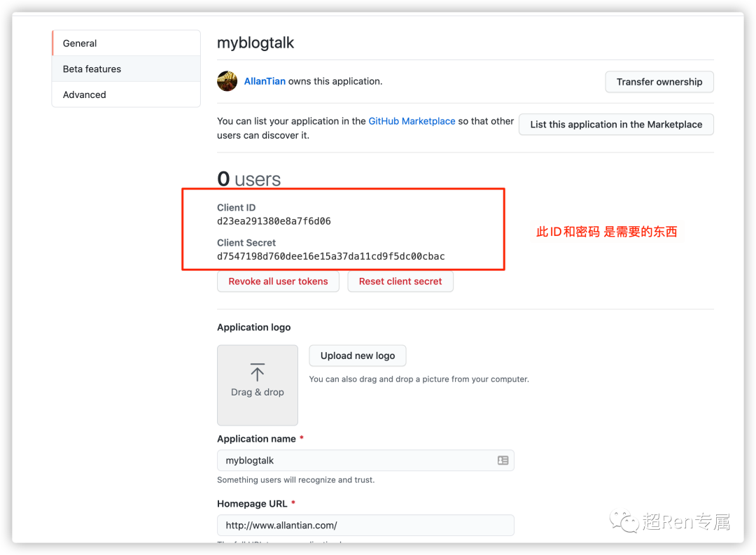Open the AllanTian owner profile link
This screenshot has height=555, width=756.
pos(265,81)
